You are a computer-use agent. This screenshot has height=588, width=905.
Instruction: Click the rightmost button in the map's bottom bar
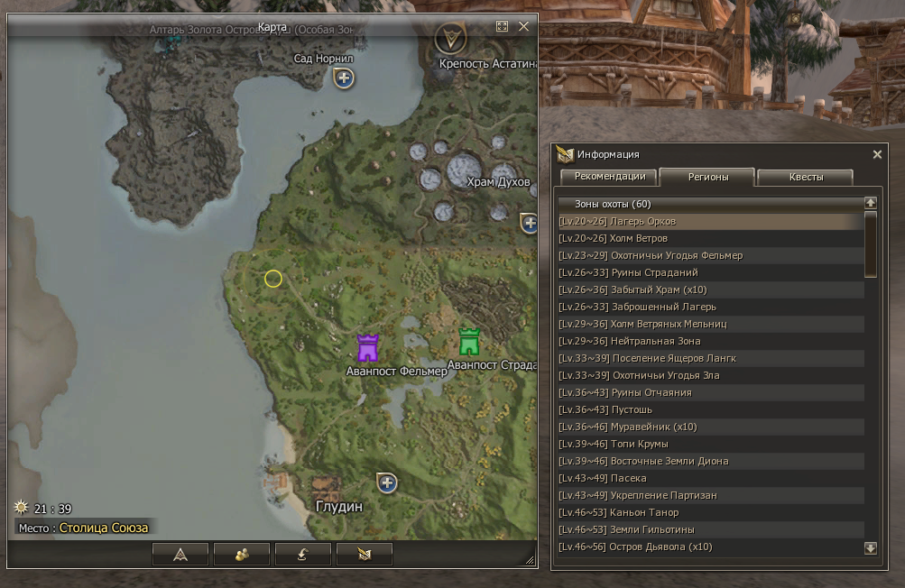pyautogui.click(x=364, y=554)
